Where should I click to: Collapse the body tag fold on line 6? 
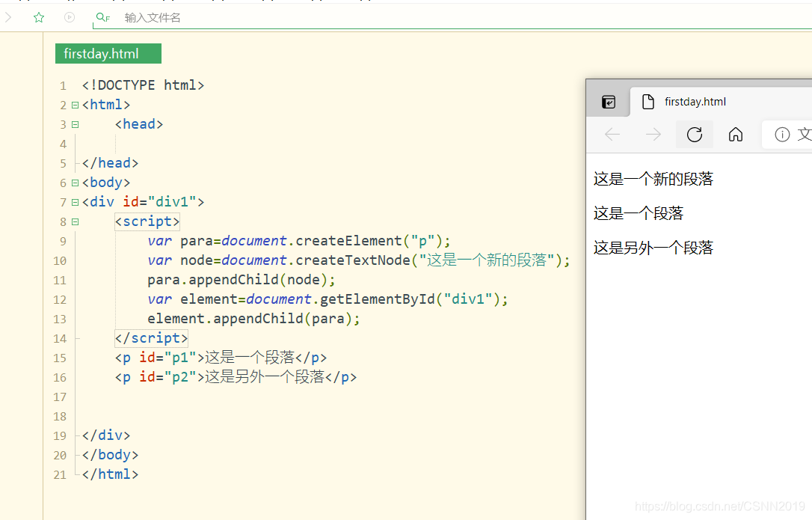coord(75,183)
